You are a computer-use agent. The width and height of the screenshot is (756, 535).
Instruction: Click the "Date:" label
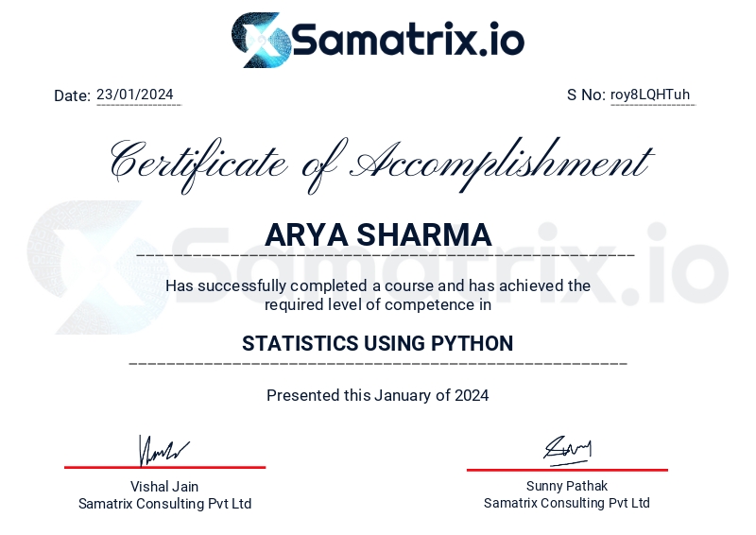[72, 95]
